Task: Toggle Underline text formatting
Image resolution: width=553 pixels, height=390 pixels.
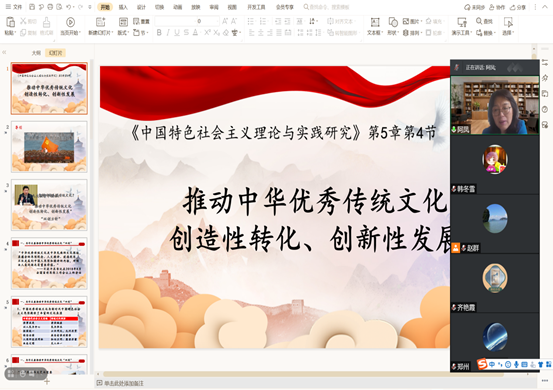Action: (177, 32)
